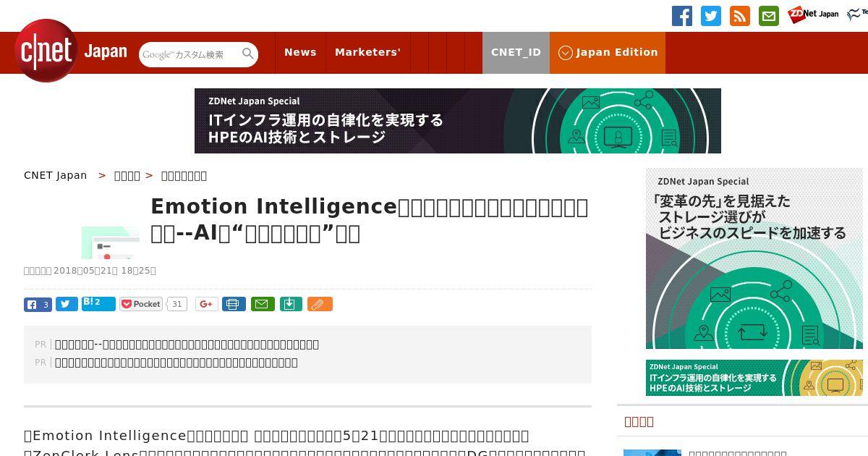Open the article thumbnail beside the headline
Screen dimensions: 868x456
tap(111, 242)
